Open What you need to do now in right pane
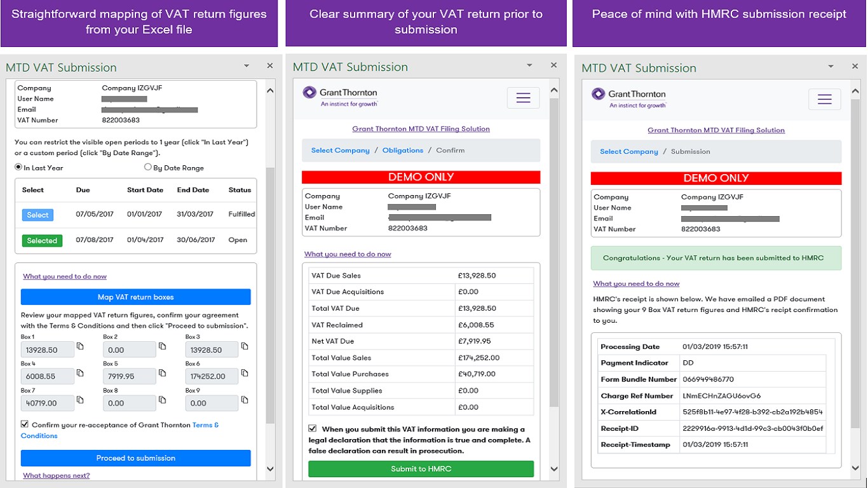 pyautogui.click(x=636, y=284)
